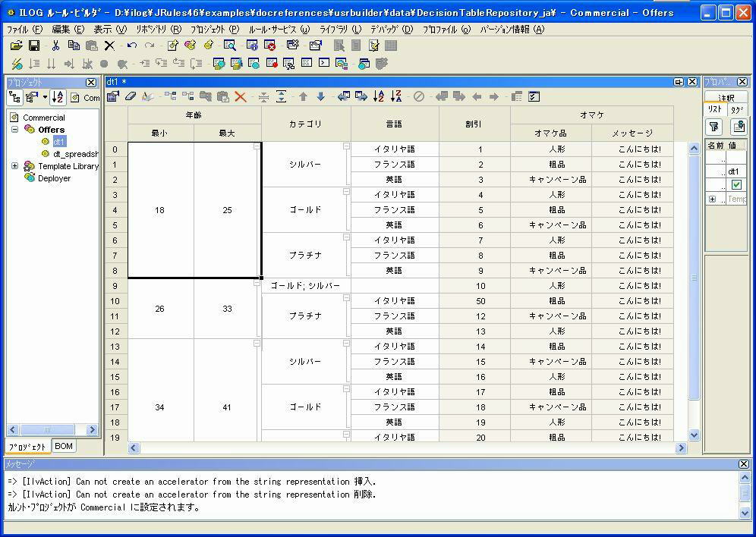Collapse the age 26–33 row group
756x537 pixels.
pos(257,283)
